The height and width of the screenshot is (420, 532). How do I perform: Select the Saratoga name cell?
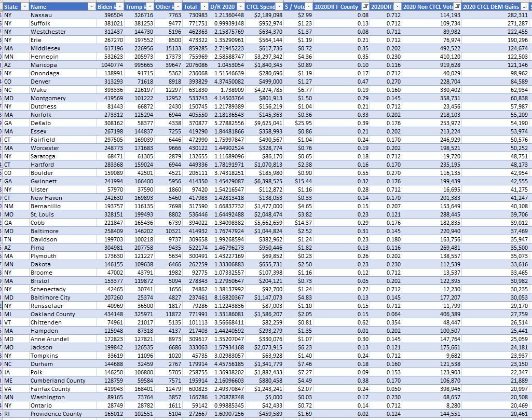coord(62,156)
